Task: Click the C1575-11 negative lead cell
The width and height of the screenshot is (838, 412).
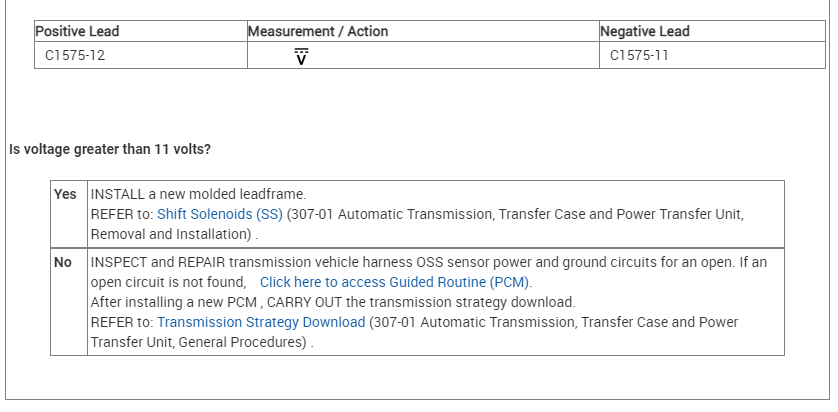Action: coord(639,56)
